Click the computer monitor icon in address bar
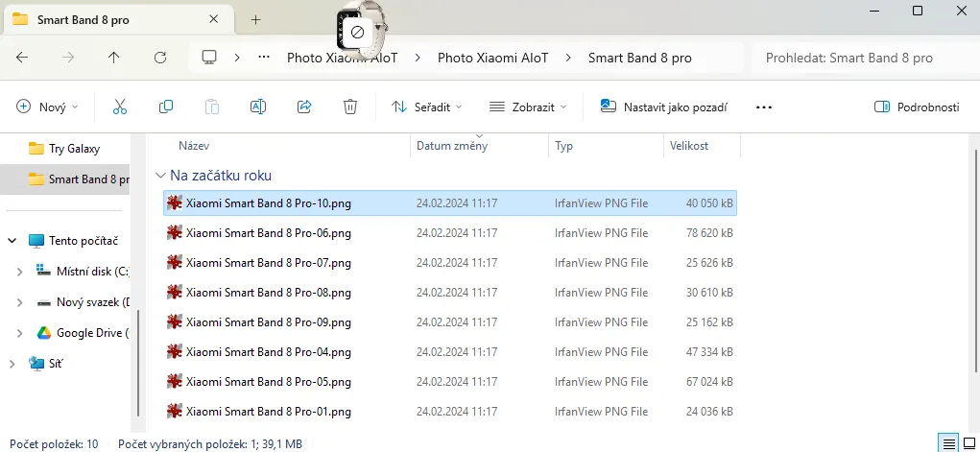 coord(208,58)
